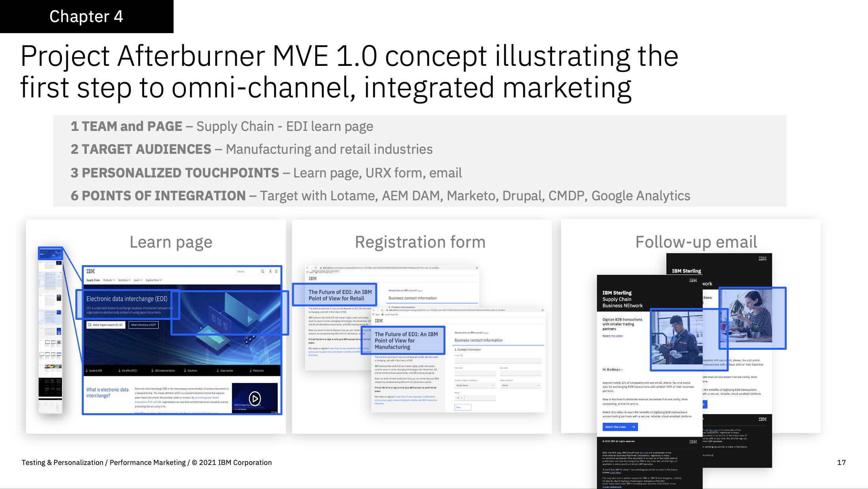This screenshot has height=489, width=868.
Task: Select the Case studies anchor tab
Action: tap(224, 371)
